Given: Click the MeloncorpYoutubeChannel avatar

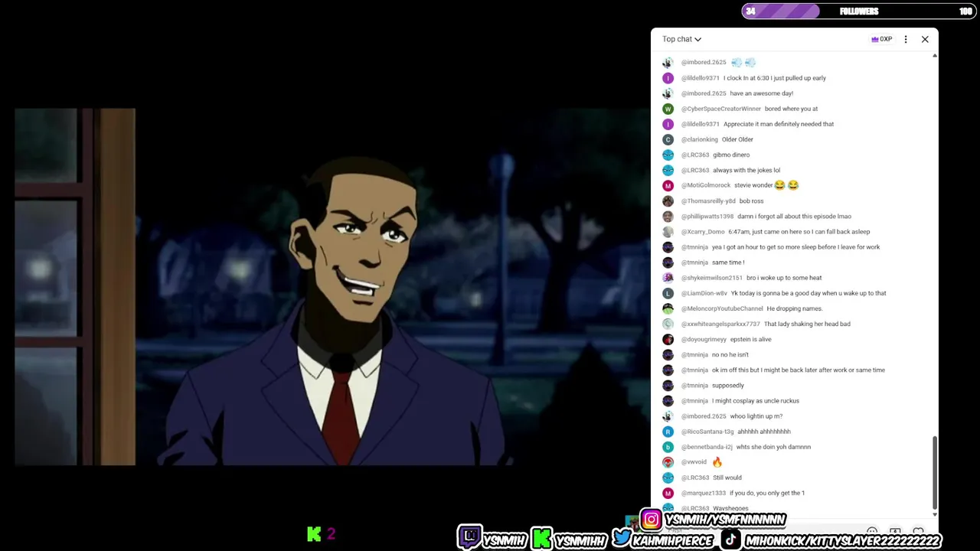Looking at the screenshot, I should pyautogui.click(x=668, y=308).
